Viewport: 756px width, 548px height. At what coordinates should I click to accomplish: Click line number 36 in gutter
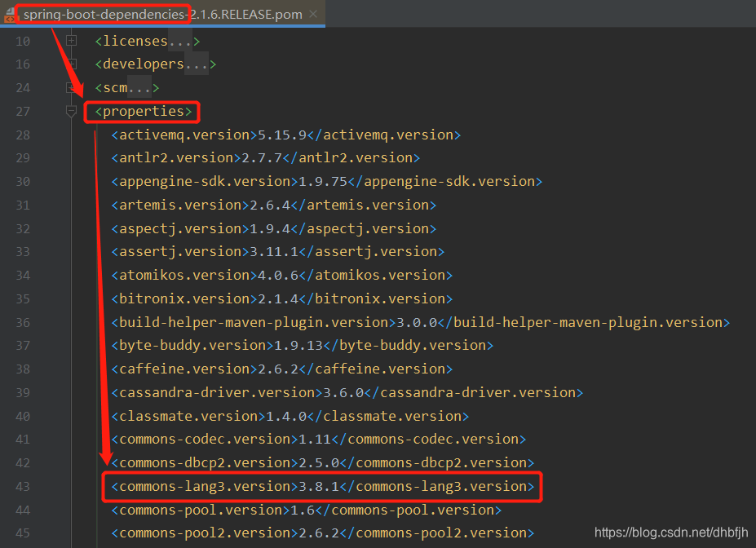coord(23,323)
